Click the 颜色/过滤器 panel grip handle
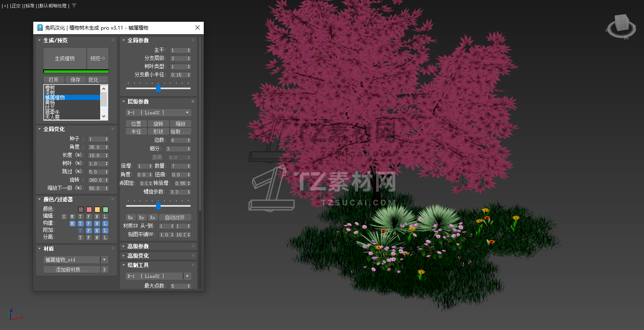 [113, 199]
